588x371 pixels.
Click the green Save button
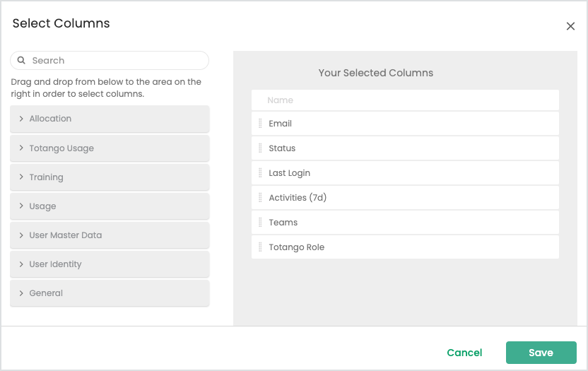541,353
